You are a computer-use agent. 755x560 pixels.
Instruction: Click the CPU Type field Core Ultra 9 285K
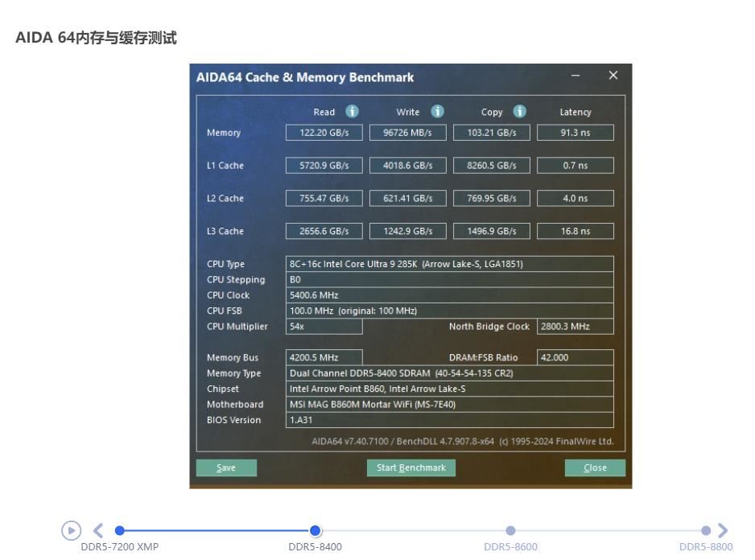(450, 264)
